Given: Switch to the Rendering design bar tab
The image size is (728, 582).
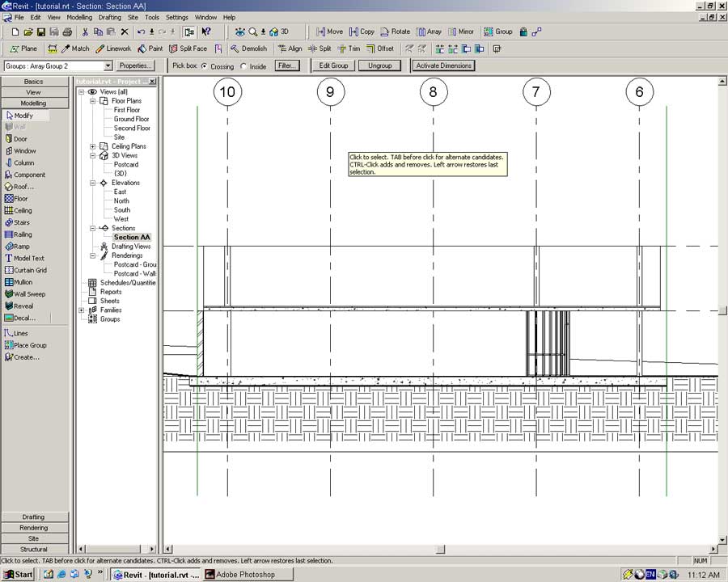Looking at the screenshot, I should (34, 528).
